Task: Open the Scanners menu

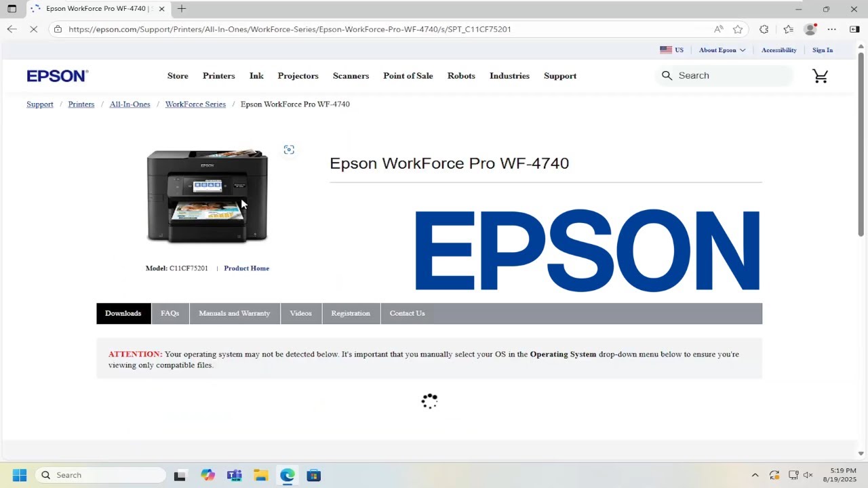Action: (x=351, y=76)
